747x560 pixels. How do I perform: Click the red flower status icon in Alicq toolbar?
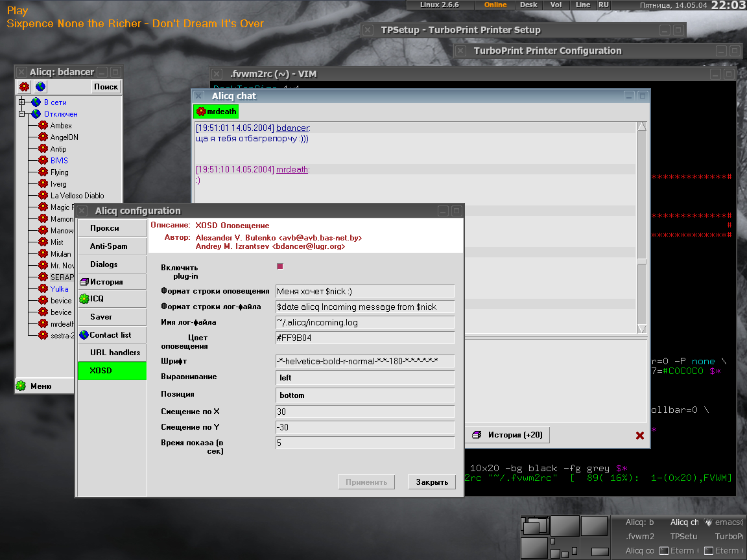click(24, 87)
